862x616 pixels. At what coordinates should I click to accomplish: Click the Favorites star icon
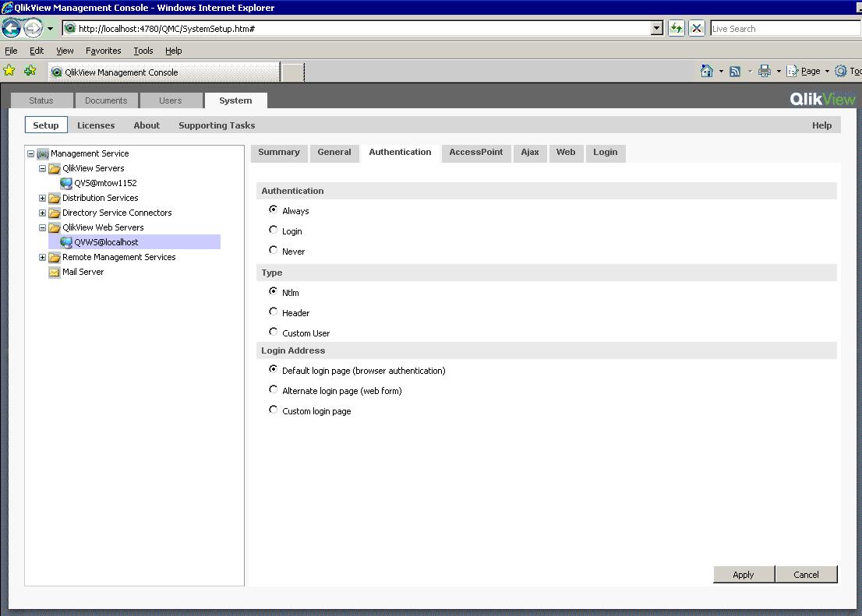pyautogui.click(x=9, y=71)
